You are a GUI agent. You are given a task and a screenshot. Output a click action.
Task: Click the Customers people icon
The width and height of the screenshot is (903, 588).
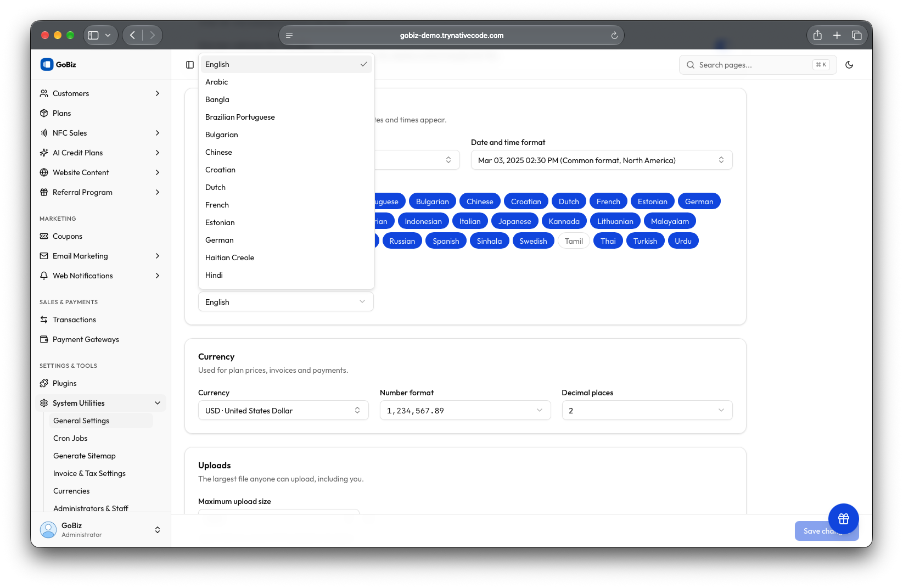44,93
